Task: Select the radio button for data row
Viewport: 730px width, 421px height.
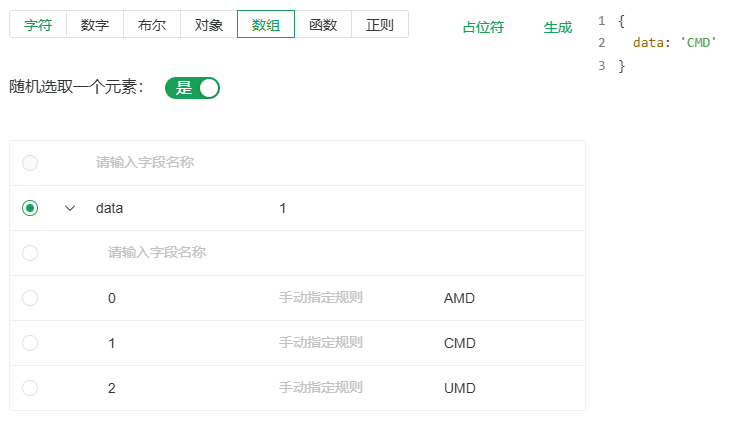Action: [x=30, y=208]
